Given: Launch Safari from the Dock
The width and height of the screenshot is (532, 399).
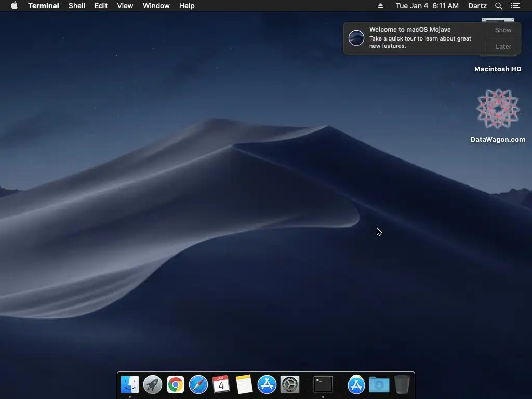Looking at the screenshot, I should pyautogui.click(x=198, y=384).
